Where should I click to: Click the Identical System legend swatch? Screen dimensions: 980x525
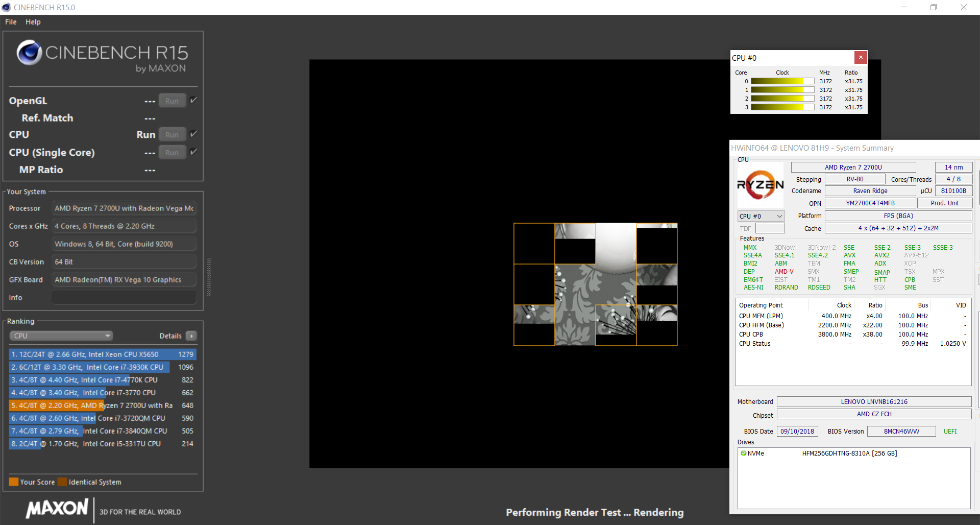pyautogui.click(x=62, y=482)
